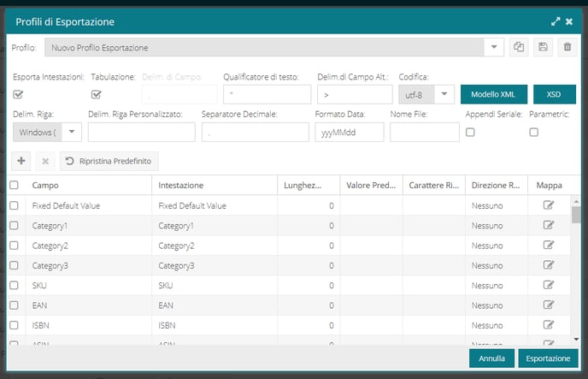
Task: Remove selected rows with the X icon
Action: point(45,161)
